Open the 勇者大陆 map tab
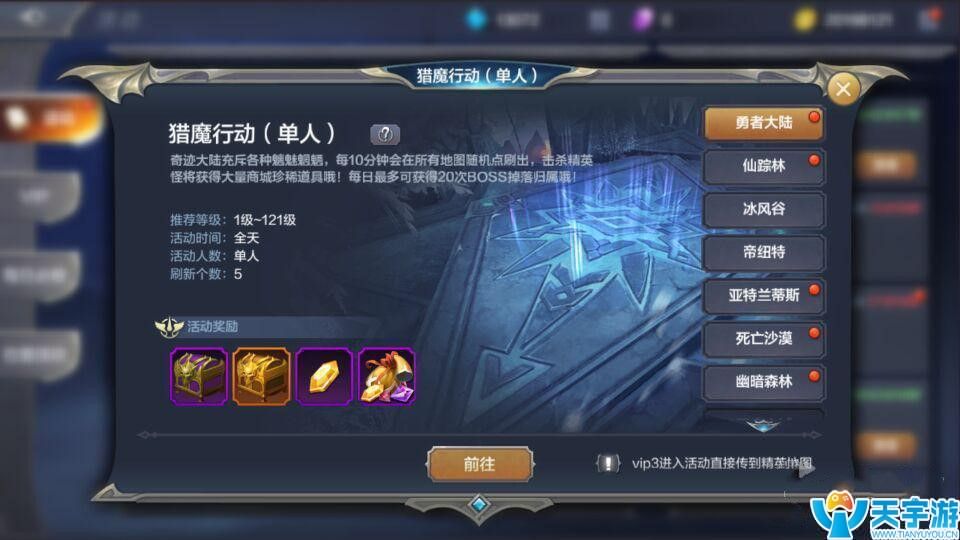This screenshot has width=960, height=540. pyautogui.click(x=763, y=123)
